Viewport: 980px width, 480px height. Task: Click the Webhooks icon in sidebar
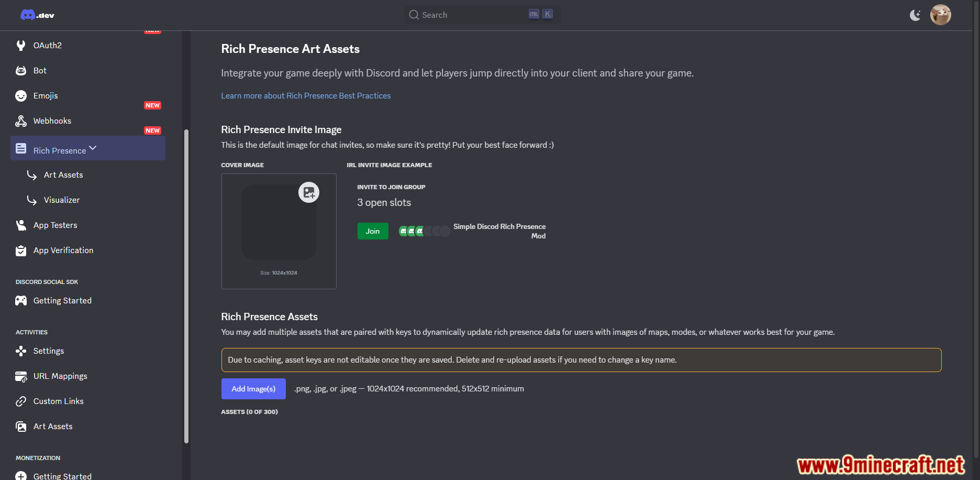click(21, 121)
